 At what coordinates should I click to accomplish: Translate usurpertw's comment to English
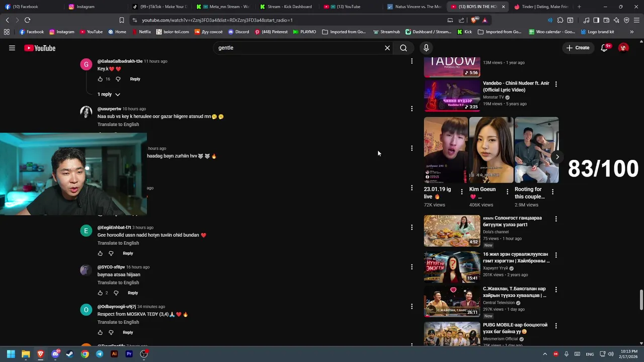(x=118, y=124)
